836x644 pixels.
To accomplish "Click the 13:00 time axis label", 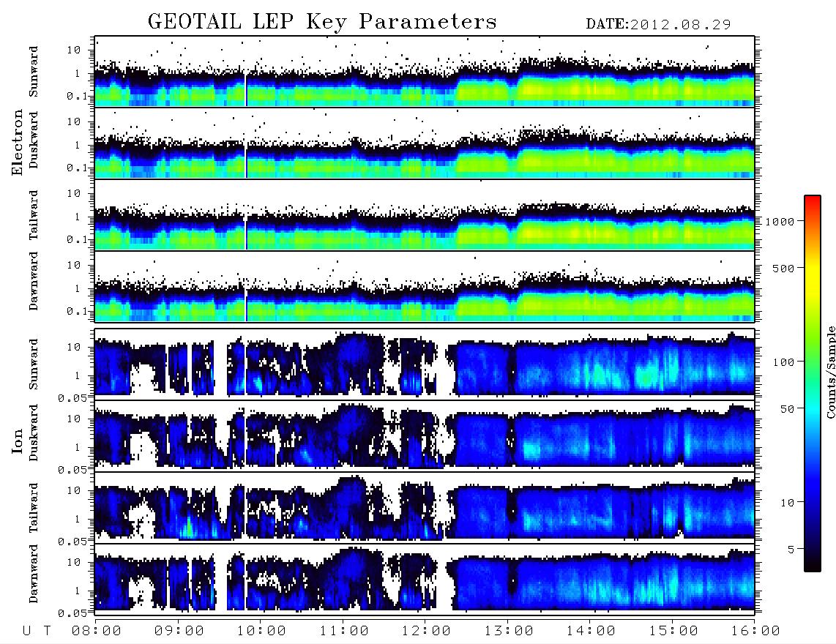I will pyautogui.click(x=509, y=631).
